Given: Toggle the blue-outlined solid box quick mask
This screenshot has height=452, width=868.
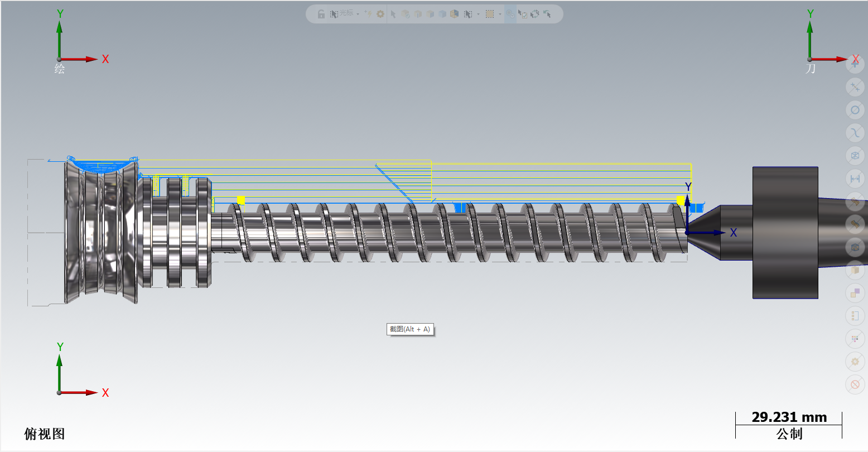Looking at the screenshot, I should pos(855,247).
